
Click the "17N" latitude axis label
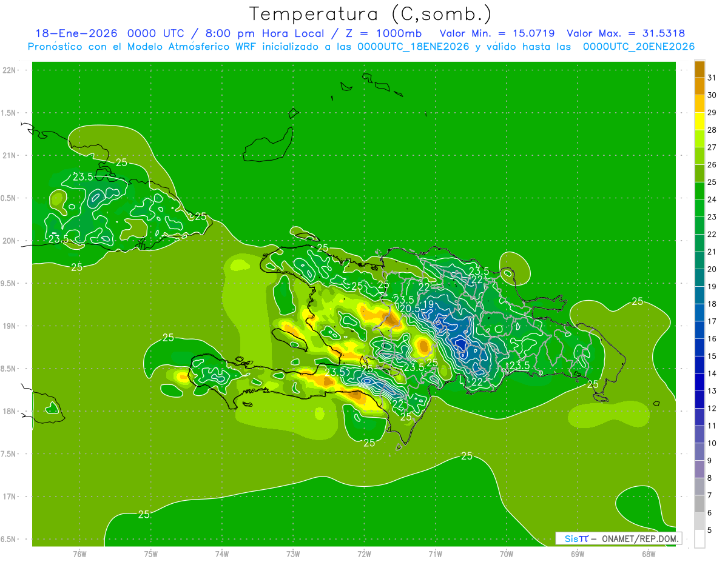tap(10, 497)
